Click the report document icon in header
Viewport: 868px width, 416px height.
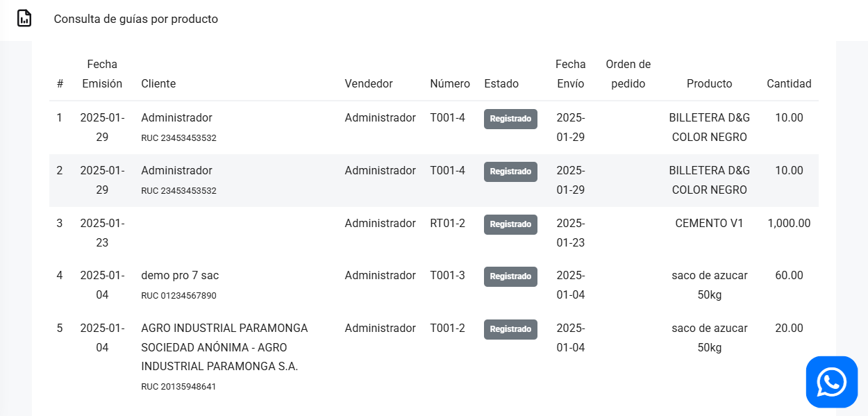point(24,19)
